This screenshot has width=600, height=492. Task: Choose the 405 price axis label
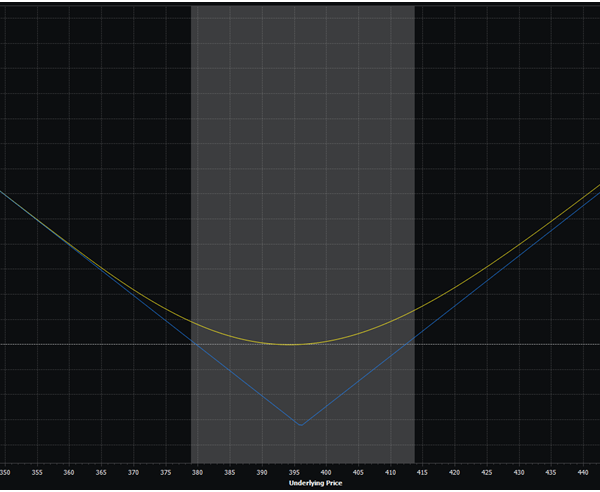[x=358, y=471]
